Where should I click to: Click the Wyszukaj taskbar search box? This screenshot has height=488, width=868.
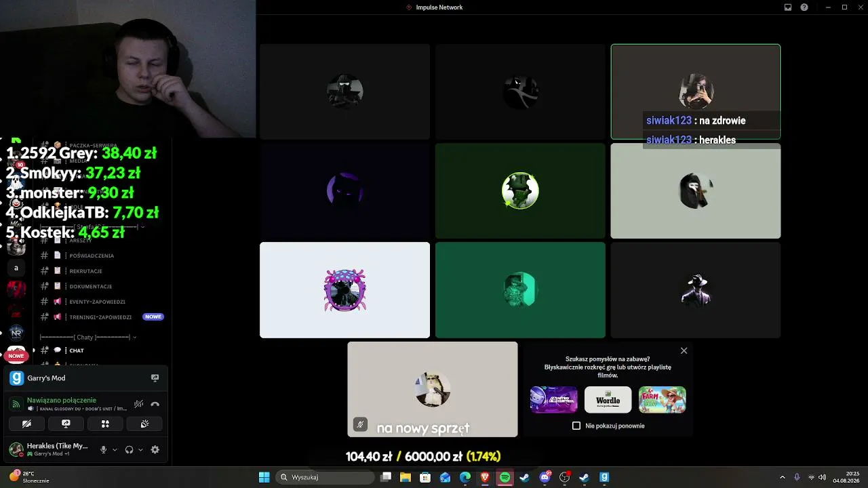click(325, 477)
